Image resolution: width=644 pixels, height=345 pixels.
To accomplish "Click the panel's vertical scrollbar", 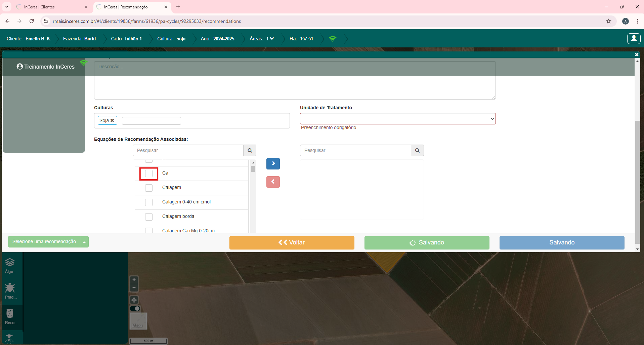I will [637, 182].
